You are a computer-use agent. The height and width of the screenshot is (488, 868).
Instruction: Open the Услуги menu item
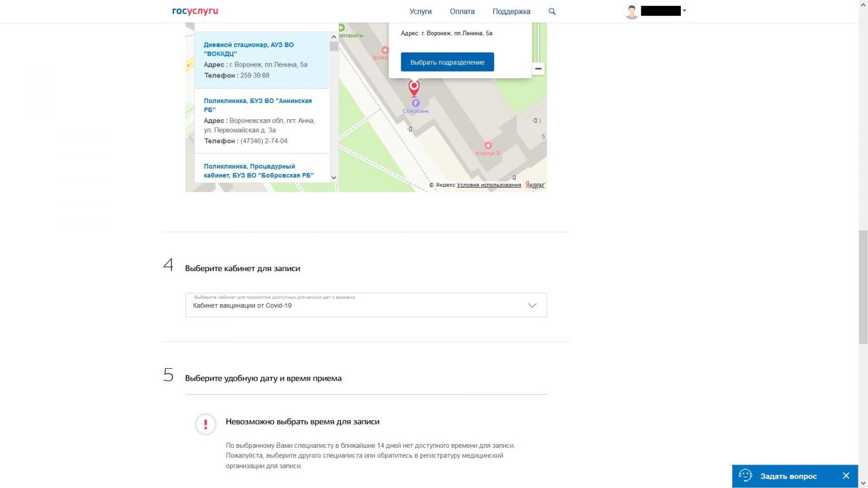pos(420,11)
